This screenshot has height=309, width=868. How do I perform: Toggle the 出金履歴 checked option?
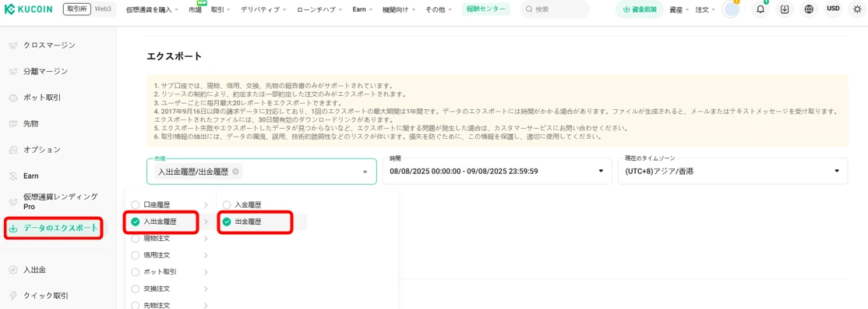pyautogui.click(x=227, y=222)
